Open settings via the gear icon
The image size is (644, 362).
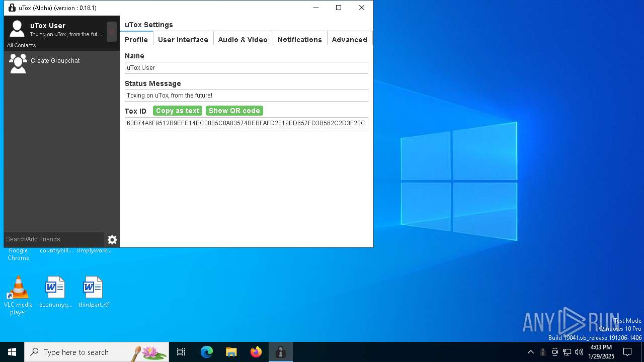[112, 240]
